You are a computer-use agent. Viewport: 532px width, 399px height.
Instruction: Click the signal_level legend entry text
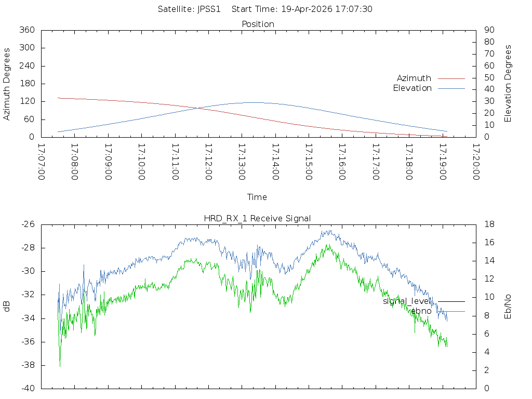pos(407,301)
